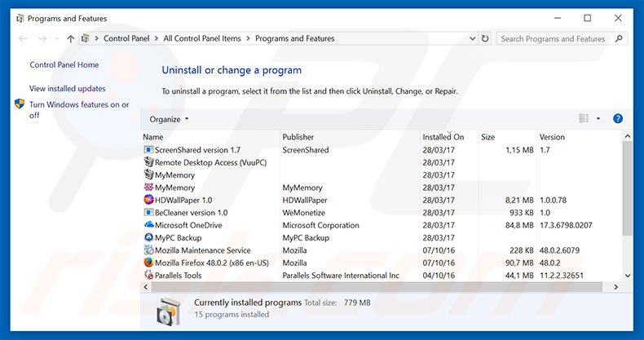Image resolution: width=644 pixels, height=340 pixels.
Task: Open the help question mark icon
Action: click(617, 119)
